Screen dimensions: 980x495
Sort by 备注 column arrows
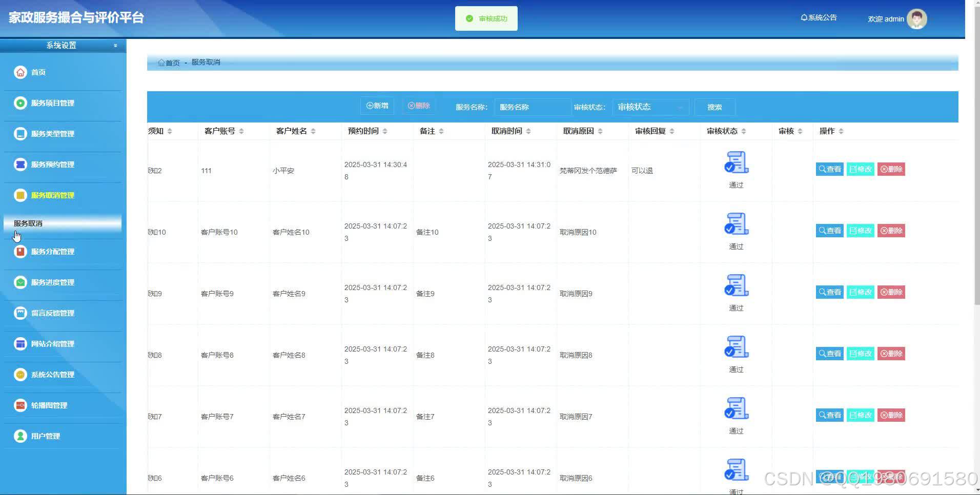(x=441, y=131)
